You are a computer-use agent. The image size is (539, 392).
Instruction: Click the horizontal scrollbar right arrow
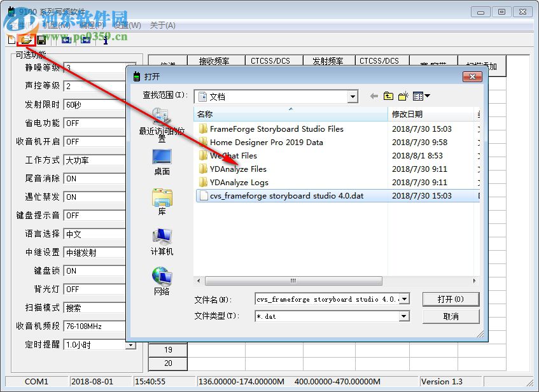(474, 281)
